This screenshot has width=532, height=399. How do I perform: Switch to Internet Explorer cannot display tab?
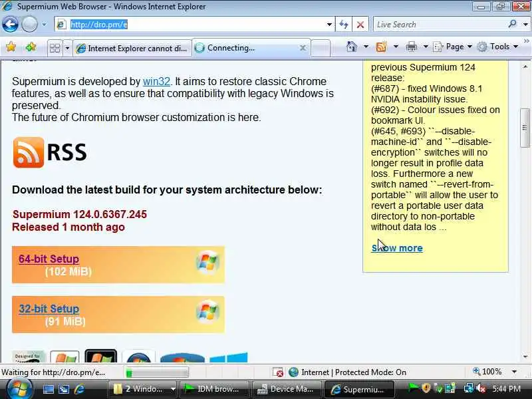(x=132, y=48)
